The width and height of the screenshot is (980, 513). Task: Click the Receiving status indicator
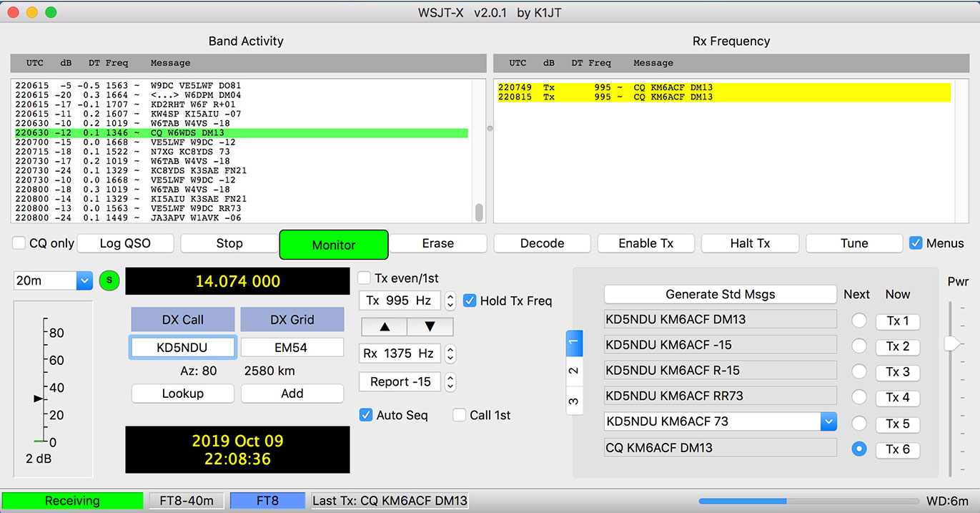(72, 501)
